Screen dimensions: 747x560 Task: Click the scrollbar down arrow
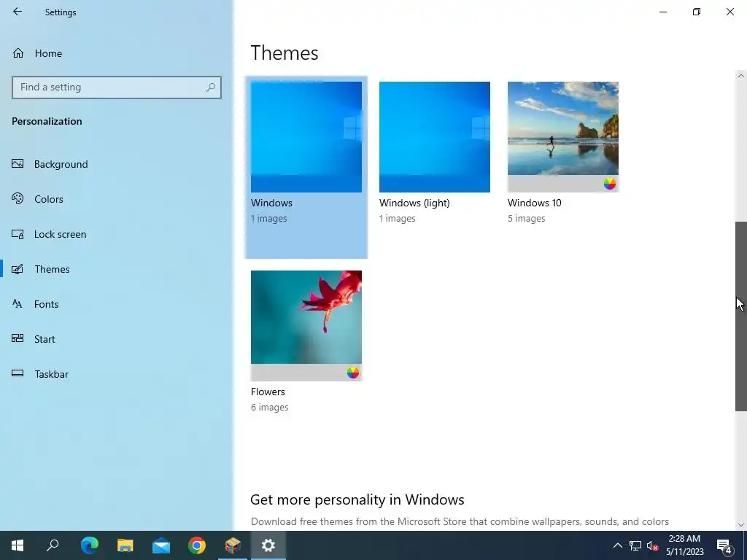click(741, 525)
